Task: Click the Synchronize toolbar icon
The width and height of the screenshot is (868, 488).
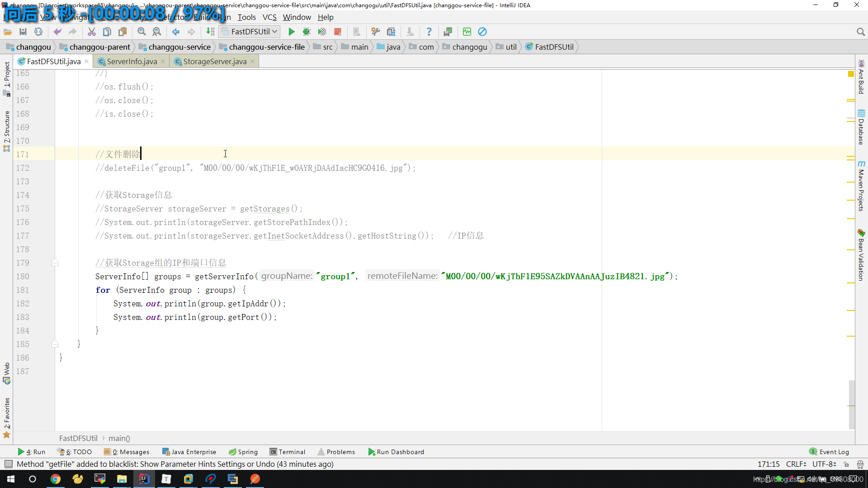Action: pyautogui.click(x=38, y=32)
